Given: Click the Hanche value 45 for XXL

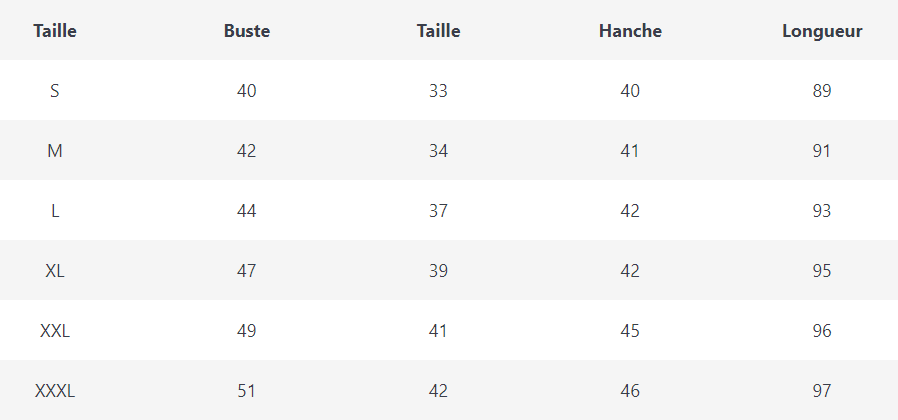Looking at the screenshot, I should pyautogui.click(x=630, y=331).
